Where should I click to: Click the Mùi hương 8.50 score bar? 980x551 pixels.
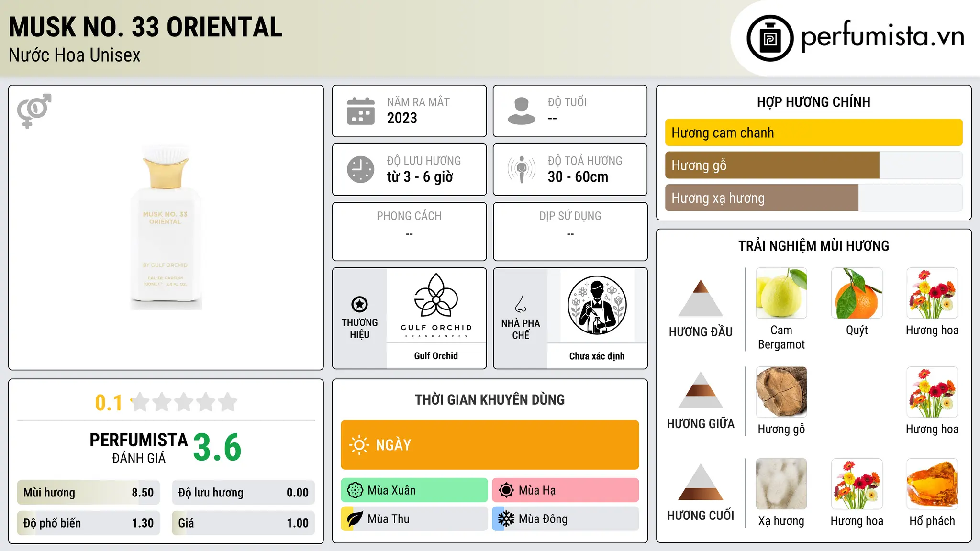click(x=89, y=493)
